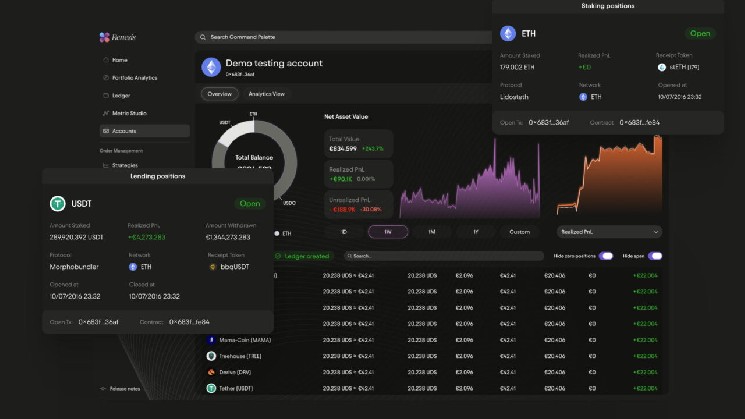Click the Search Command Palette field
The width and height of the screenshot is (745, 419).
click(x=343, y=37)
